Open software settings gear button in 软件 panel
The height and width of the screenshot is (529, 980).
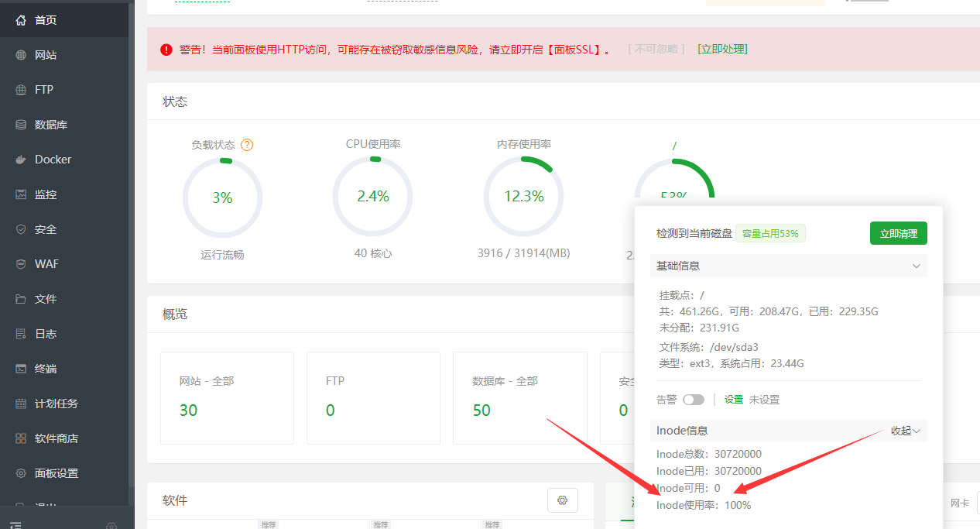(x=563, y=500)
